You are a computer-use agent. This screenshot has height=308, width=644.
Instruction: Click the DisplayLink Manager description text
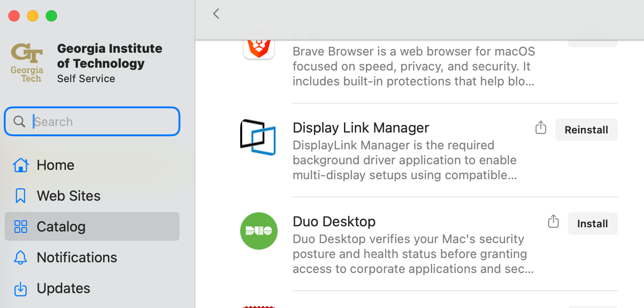point(405,160)
